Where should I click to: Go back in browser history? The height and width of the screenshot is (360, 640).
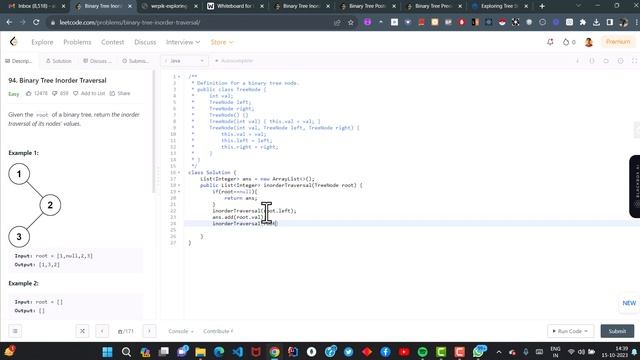[x=9, y=22]
